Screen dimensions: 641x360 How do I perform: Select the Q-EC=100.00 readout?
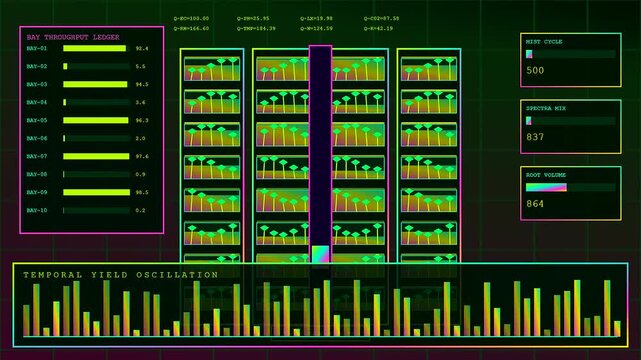(x=191, y=18)
